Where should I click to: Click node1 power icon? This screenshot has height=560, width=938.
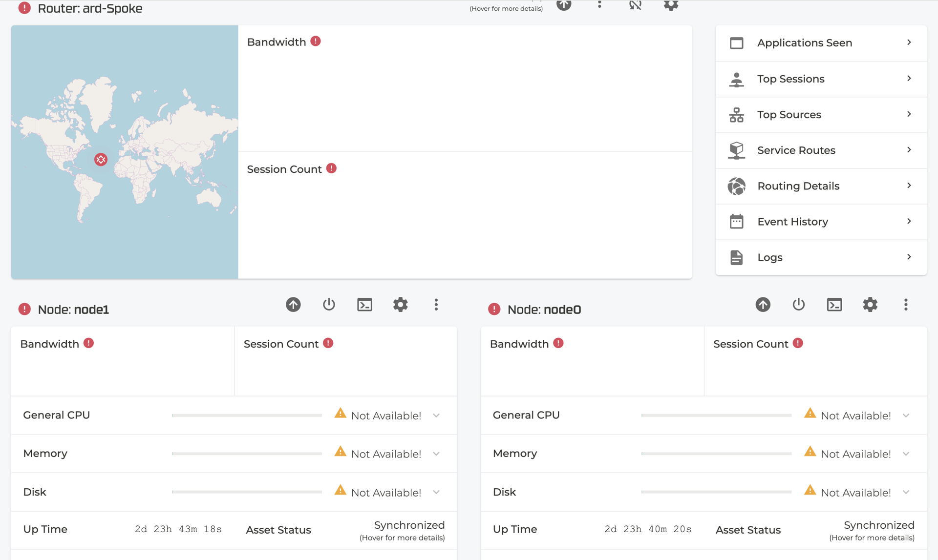[329, 305]
